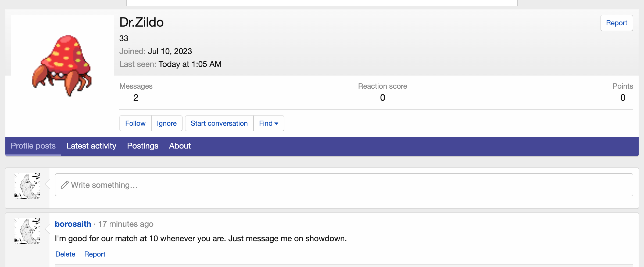Follow Dr.Zildo
644x267 pixels.
135,123
